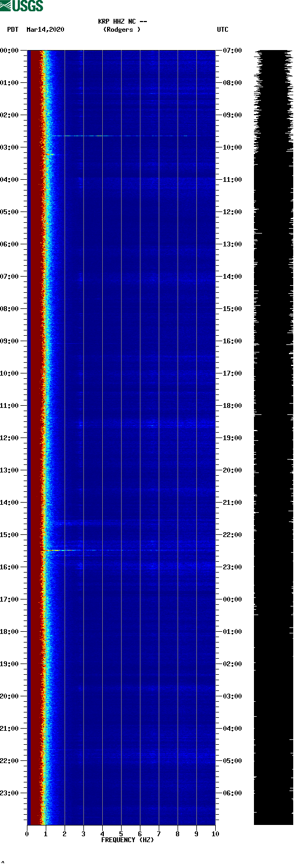The height and width of the screenshot is (868, 297).
Task: Click the 06:00 PDT time label
Action: tap(10, 244)
